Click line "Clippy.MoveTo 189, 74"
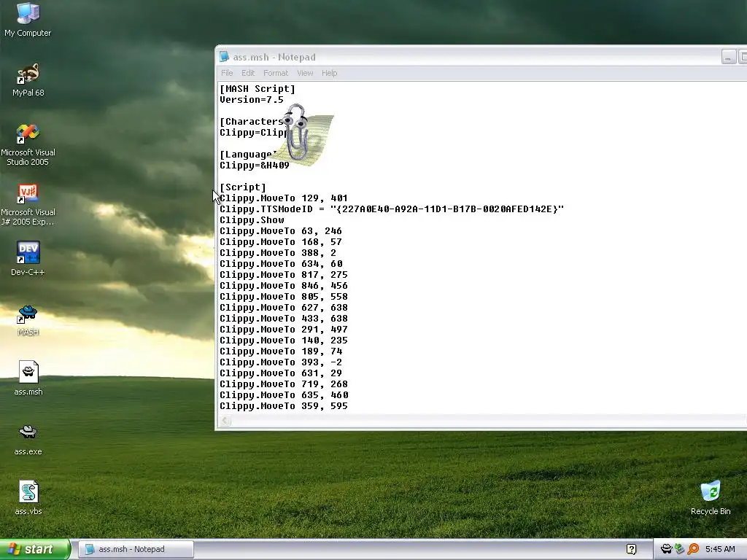This screenshot has width=747, height=560. pos(281,351)
